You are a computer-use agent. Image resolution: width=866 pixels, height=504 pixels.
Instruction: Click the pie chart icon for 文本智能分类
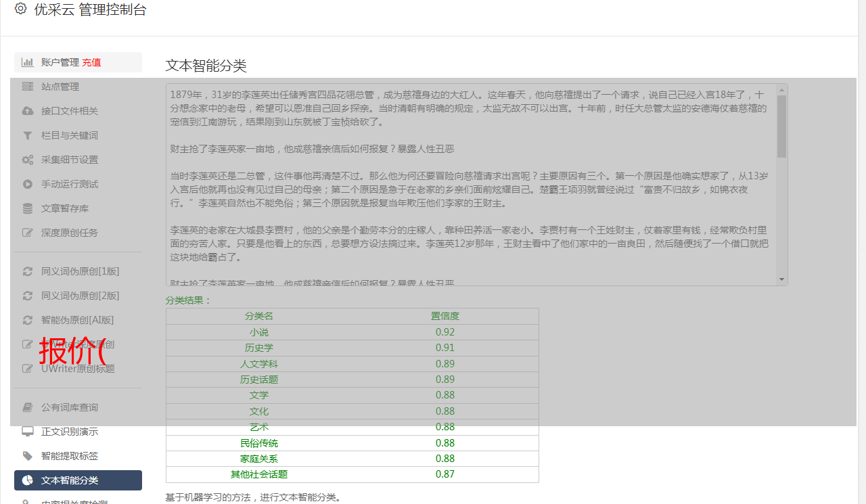click(28, 480)
